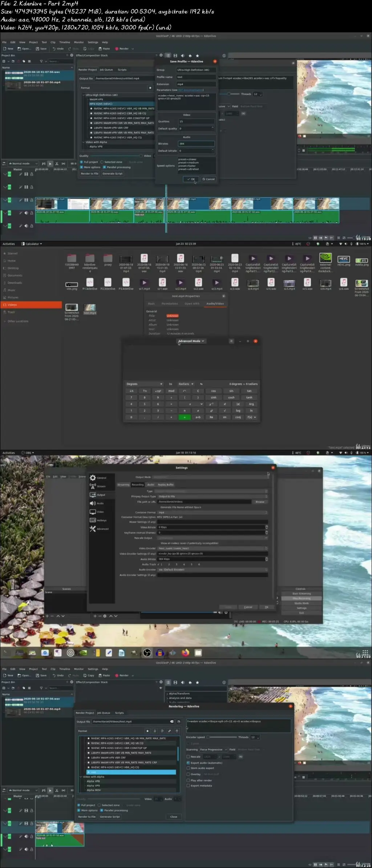Toggle Audio Track 1 checkbox in OBS Settings
Image resolution: width=372 pixels, height=868 pixels.
(161, 564)
